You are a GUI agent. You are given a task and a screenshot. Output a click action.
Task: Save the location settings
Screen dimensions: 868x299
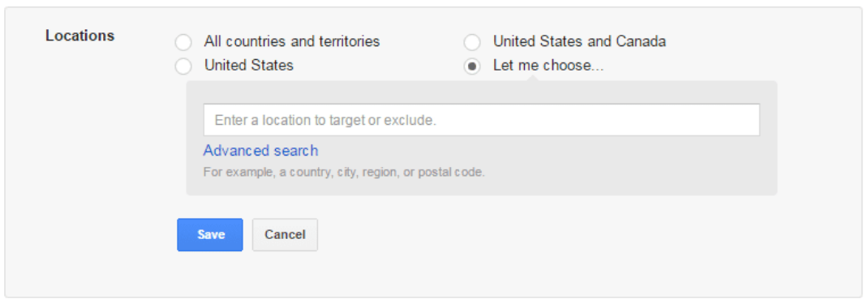[x=210, y=234]
